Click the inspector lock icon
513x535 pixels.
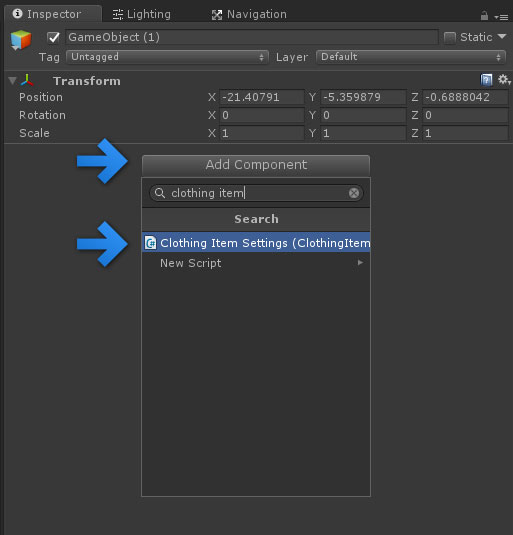[484, 15]
